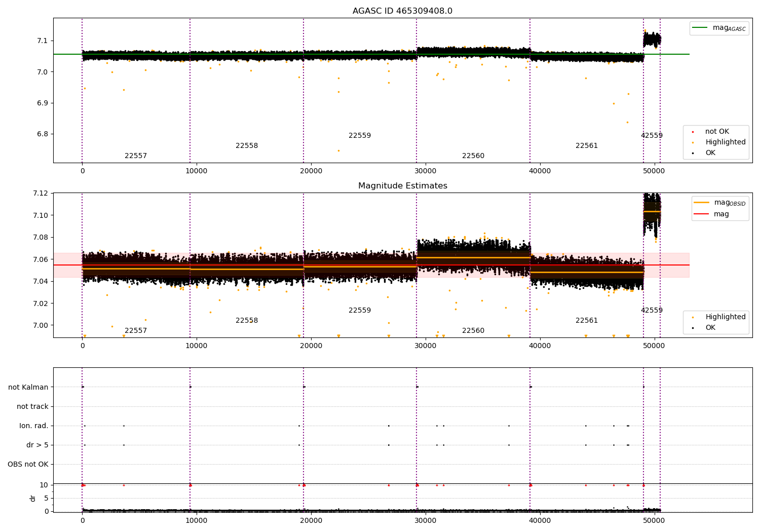Click x-tick 20000 under the bottom plot
Screen dimensions: 760x532
point(311,521)
